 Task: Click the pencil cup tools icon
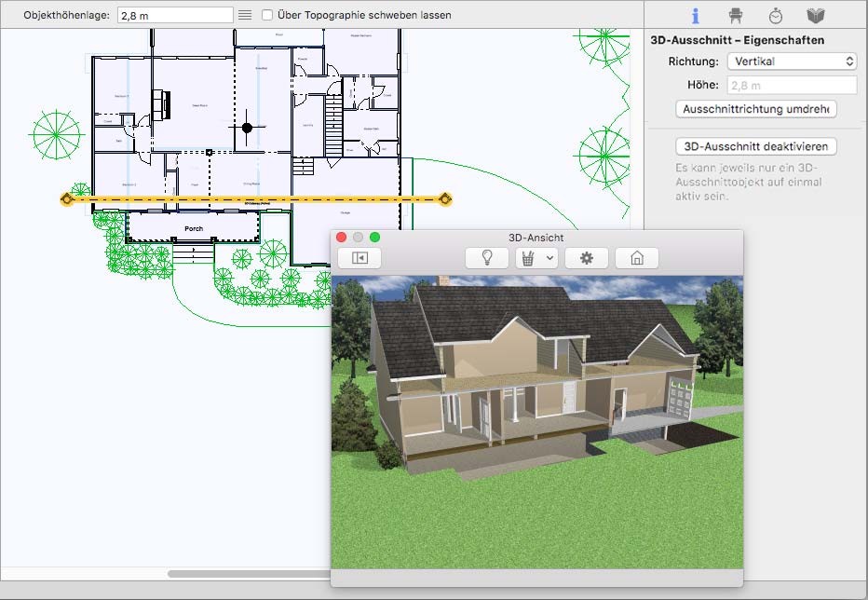point(528,258)
